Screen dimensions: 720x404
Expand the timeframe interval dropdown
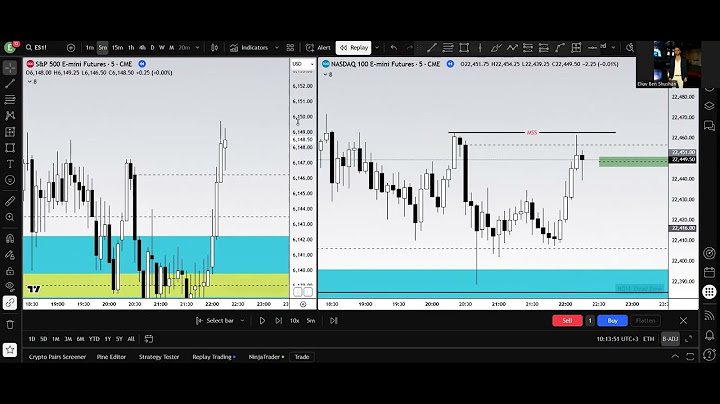tap(197, 47)
